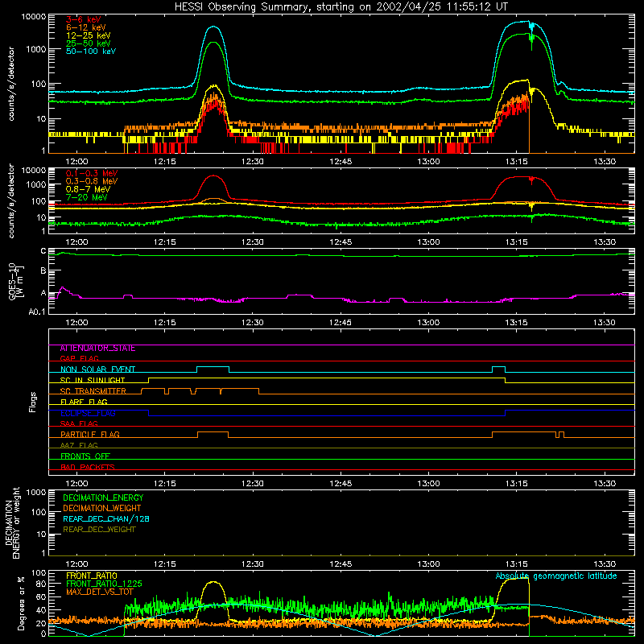Click the 0.3-0.8 MeV legend label
644x644 pixels.
click(92, 181)
